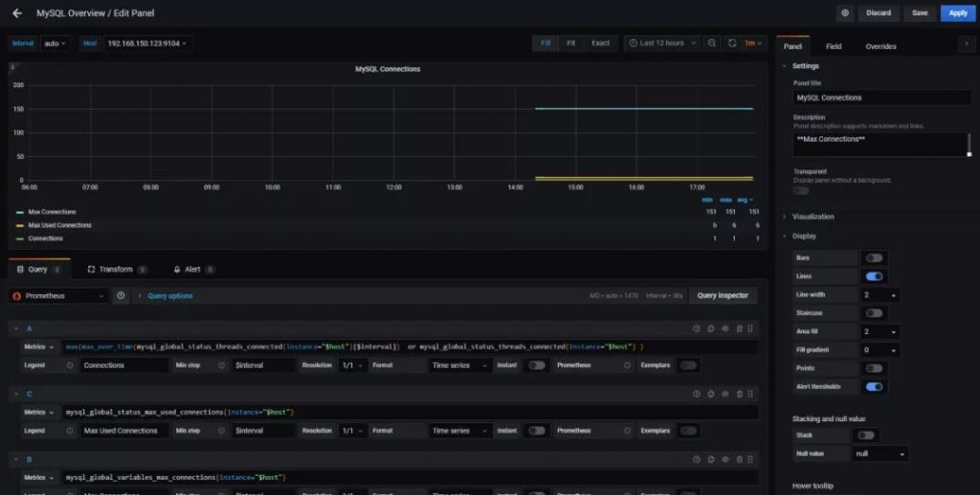Viewport: 980px width, 495px height.
Task: Delete query B with trash icon
Action: [740, 460]
